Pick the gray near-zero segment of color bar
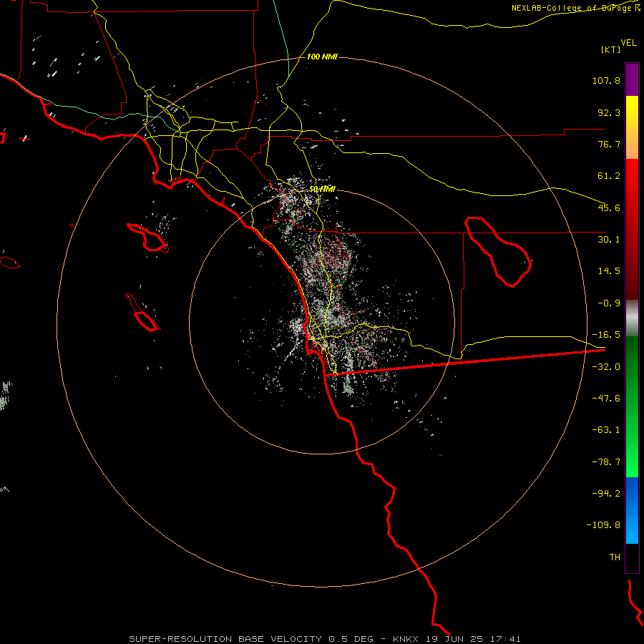 632,318
